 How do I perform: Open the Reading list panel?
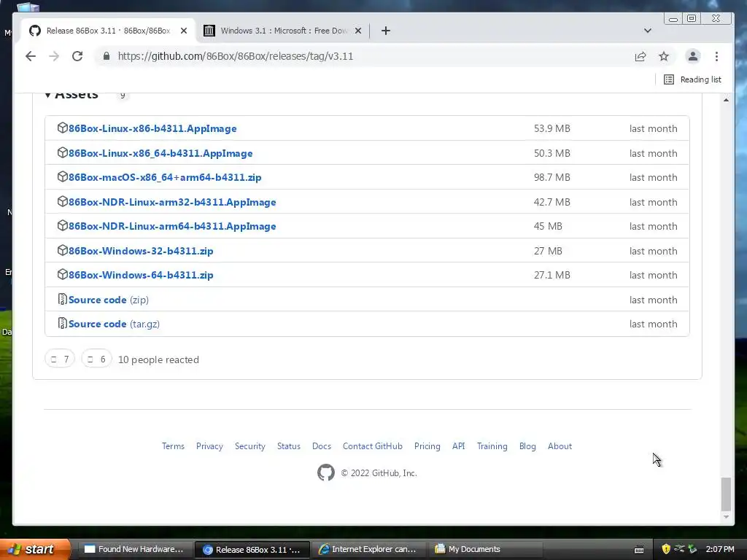pos(693,79)
